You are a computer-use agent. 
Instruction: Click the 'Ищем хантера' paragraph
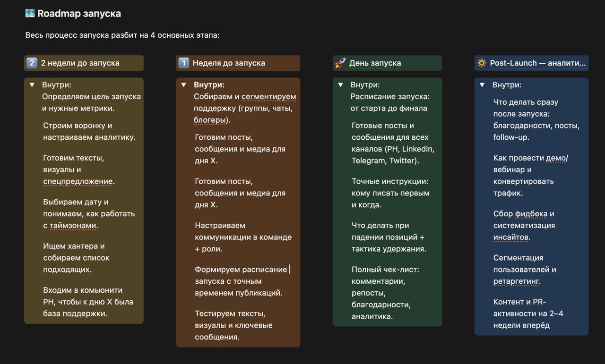[x=76, y=258]
